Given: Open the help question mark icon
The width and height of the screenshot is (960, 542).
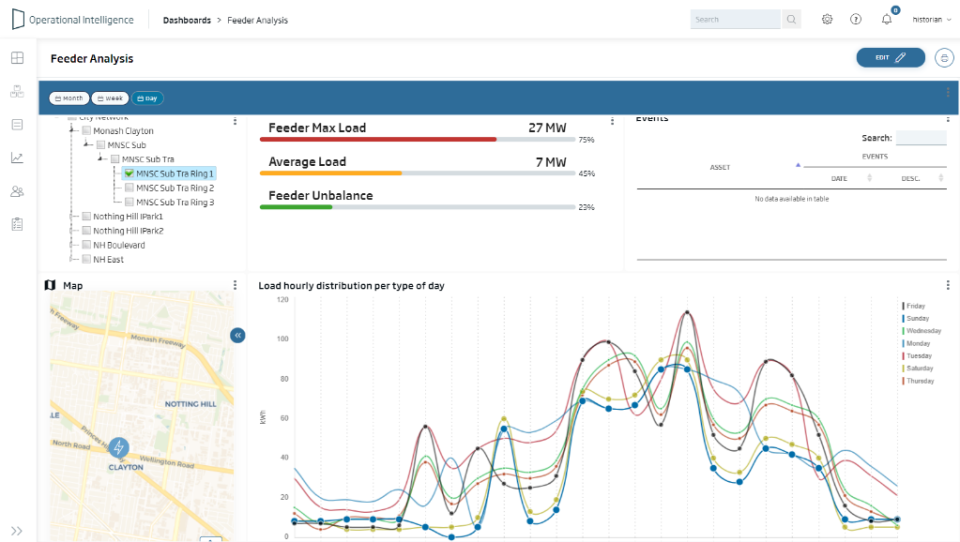Looking at the screenshot, I should pyautogui.click(x=856, y=20).
